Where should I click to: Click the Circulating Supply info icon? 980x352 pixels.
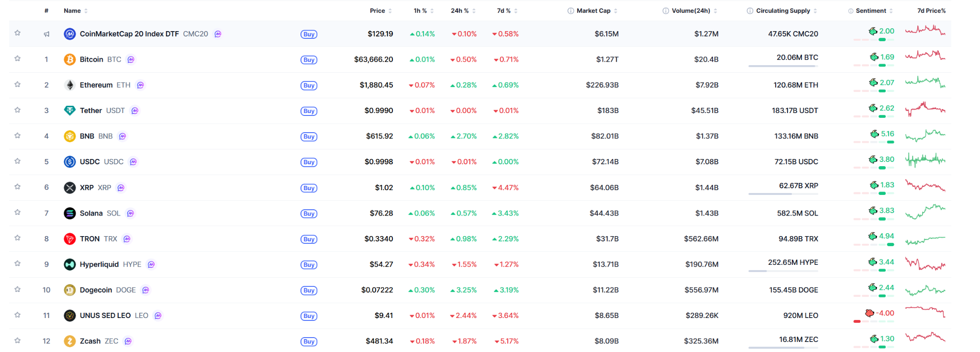coord(750,11)
